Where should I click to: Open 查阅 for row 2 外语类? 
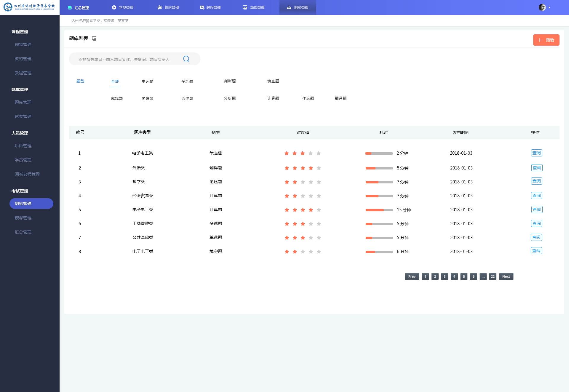click(537, 168)
